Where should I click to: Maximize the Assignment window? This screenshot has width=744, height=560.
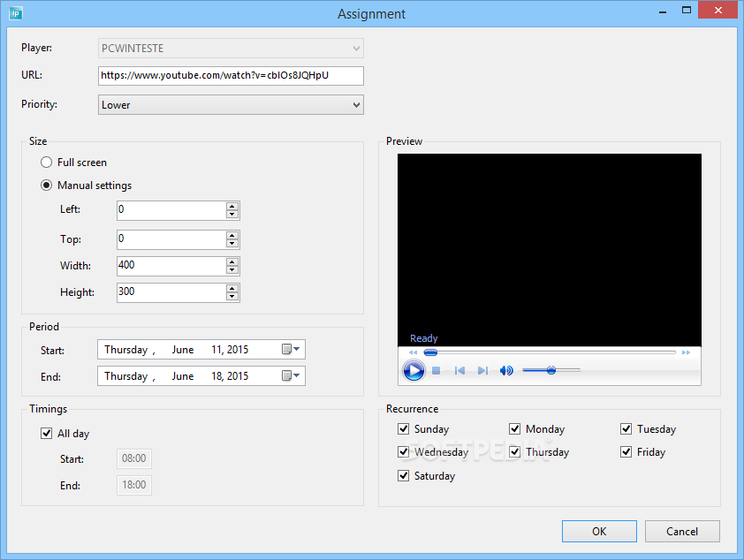click(x=686, y=11)
